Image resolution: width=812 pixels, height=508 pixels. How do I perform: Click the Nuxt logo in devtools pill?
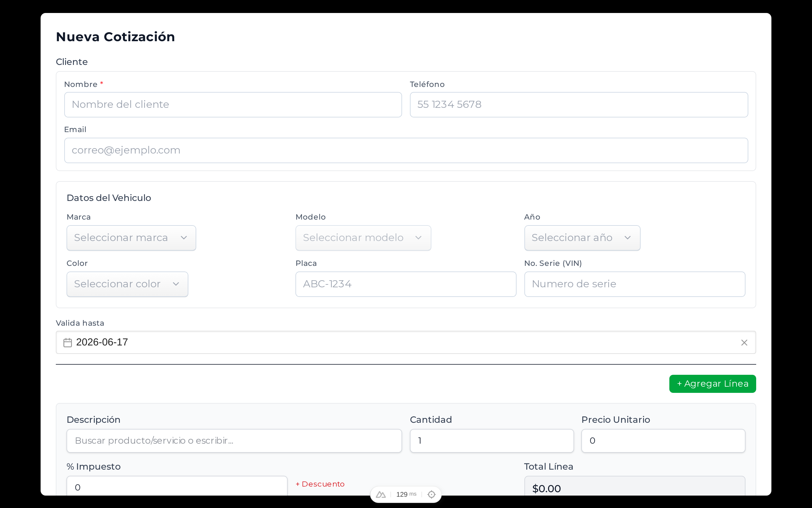pyautogui.click(x=381, y=494)
